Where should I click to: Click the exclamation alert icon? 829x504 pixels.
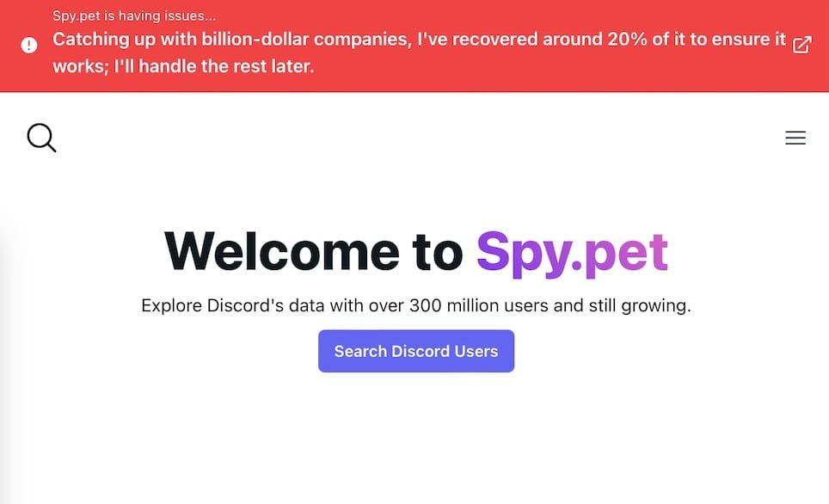point(29,45)
